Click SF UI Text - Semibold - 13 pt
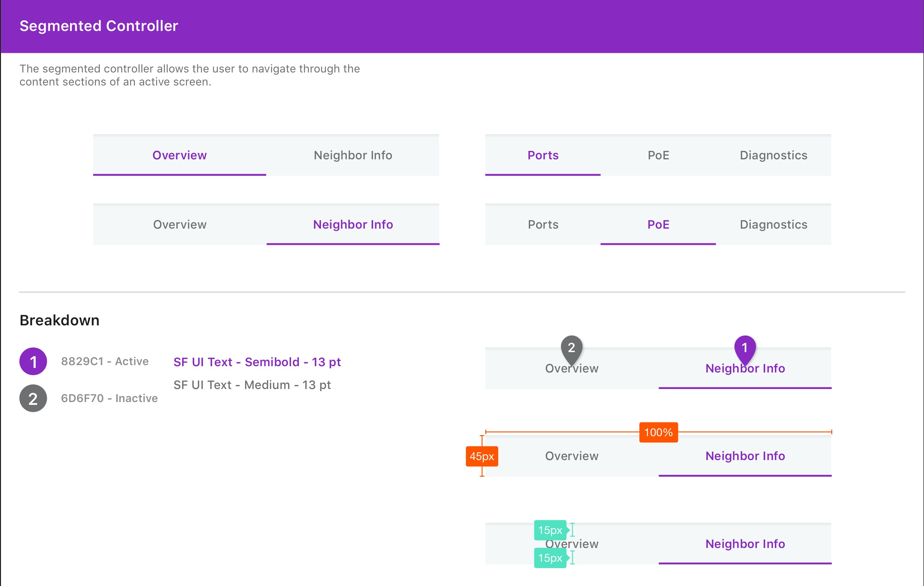The height and width of the screenshot is (586, 924). coord(257,362)
